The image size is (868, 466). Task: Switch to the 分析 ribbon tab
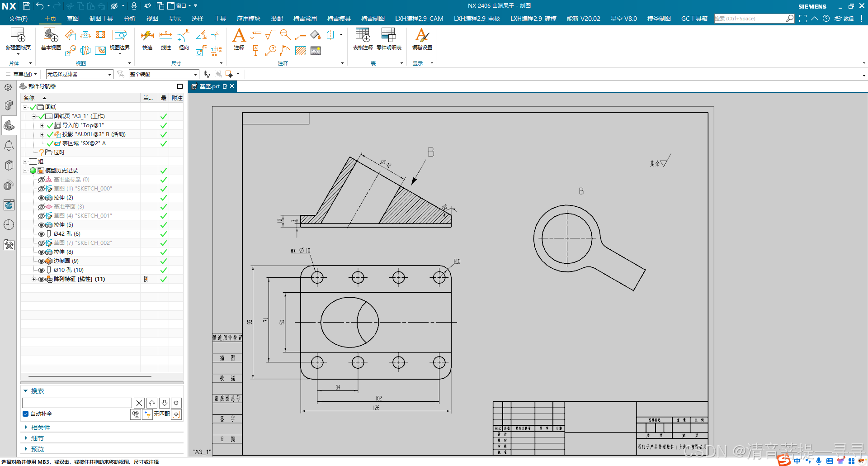(130, 19)
